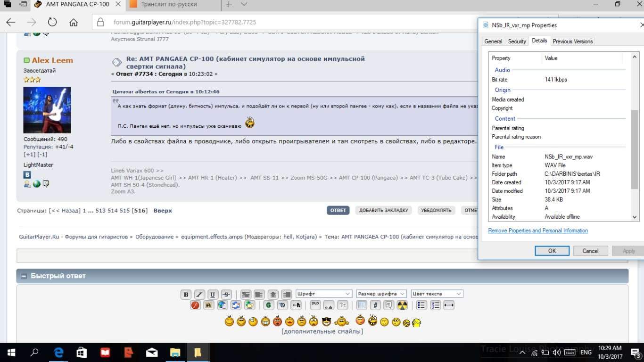Image resolution: width=644 pixels, height=362 pixels.
Task: Click the Вверх go-up link
Action: (x=163, y=211)
